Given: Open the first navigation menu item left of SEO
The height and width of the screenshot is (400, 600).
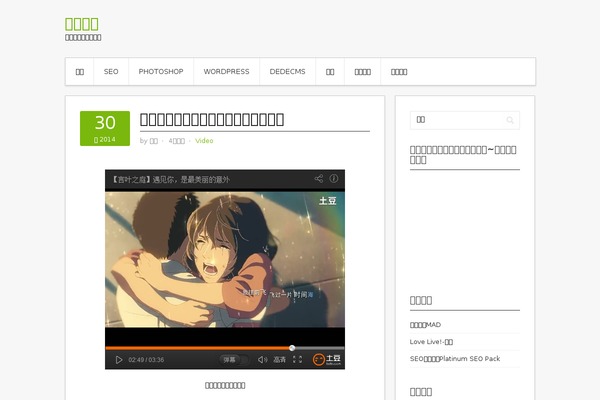Looking at the screenshot, I should [x=80, y=72].
